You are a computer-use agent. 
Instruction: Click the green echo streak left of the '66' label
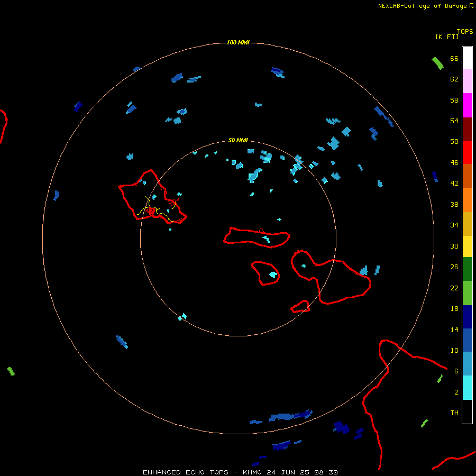click(438, 63)
